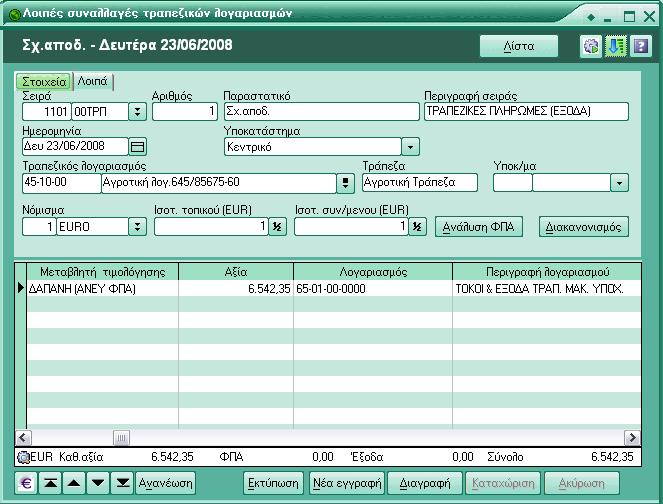Click the Λίστα button
Screen dimensions: 663x504
click(519, 46)
